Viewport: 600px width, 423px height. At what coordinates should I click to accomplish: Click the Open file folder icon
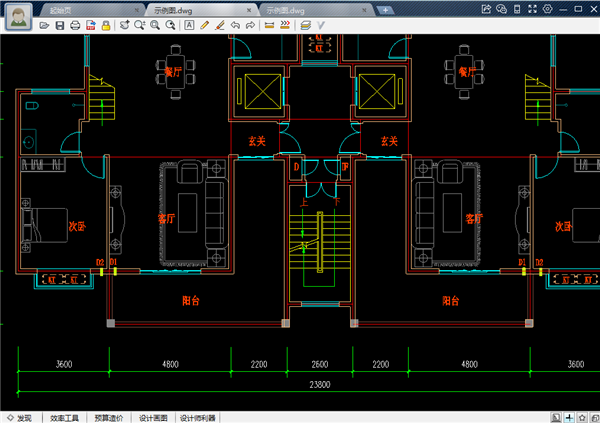click(45, 24)
